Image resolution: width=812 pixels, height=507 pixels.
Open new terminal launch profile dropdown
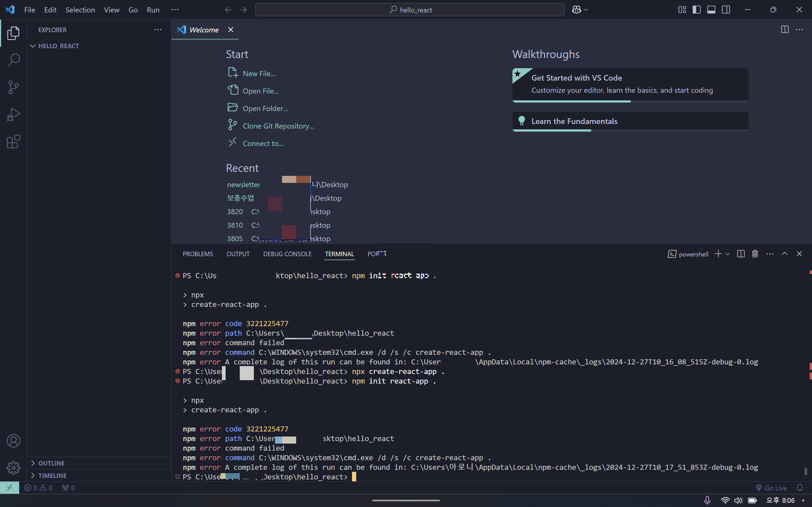[727, 254]
